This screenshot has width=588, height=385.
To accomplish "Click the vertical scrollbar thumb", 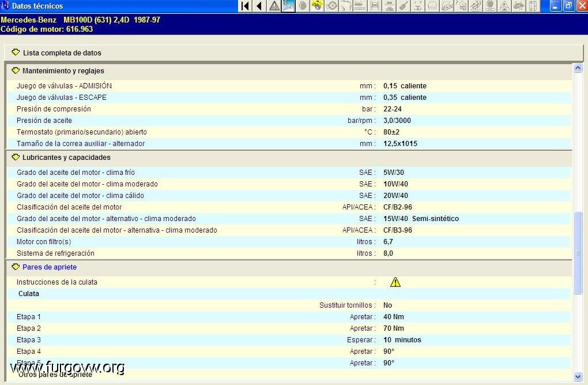I will pos(578,253).
